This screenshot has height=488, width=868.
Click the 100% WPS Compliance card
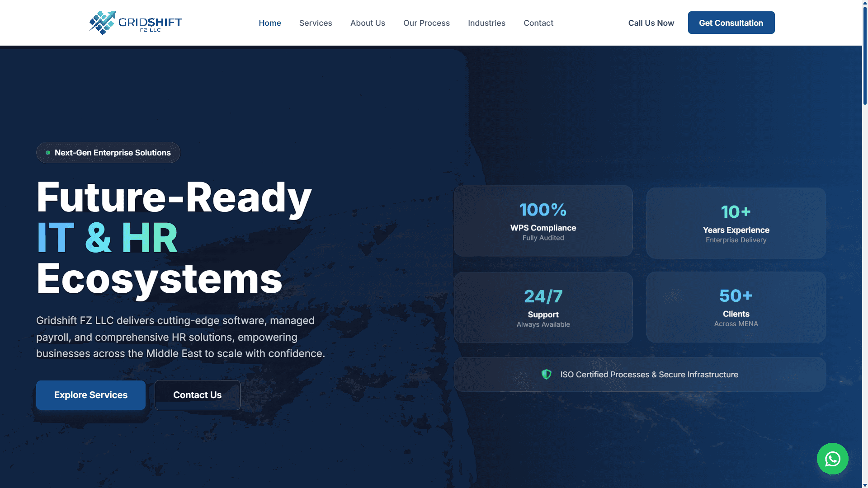(543, 221)
